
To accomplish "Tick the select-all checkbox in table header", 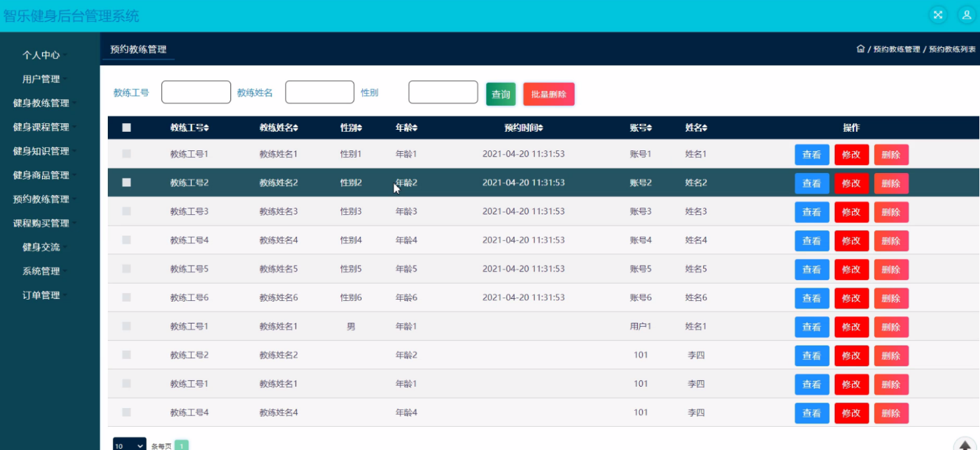I will click(126, 128).
